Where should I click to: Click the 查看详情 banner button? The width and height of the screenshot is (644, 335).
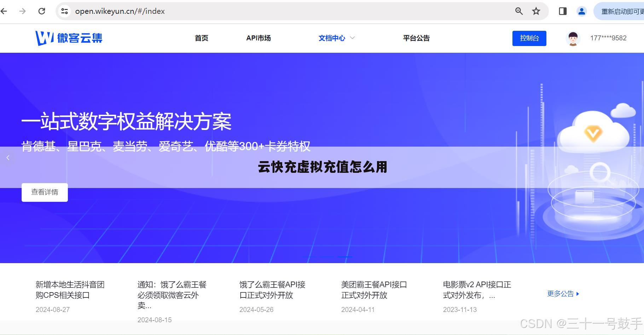pyautogui.click(x=45, y=192)
